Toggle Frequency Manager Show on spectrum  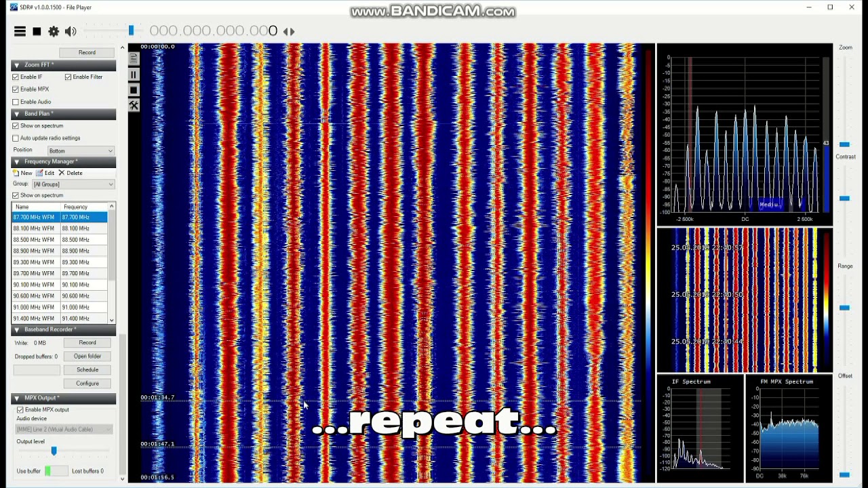coord(16,195)
